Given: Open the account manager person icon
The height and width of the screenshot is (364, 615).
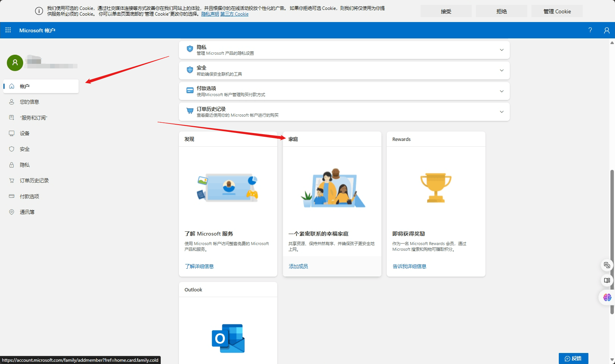Looking at the screenshot, I should pyautogui.click(x=607, y=30).
